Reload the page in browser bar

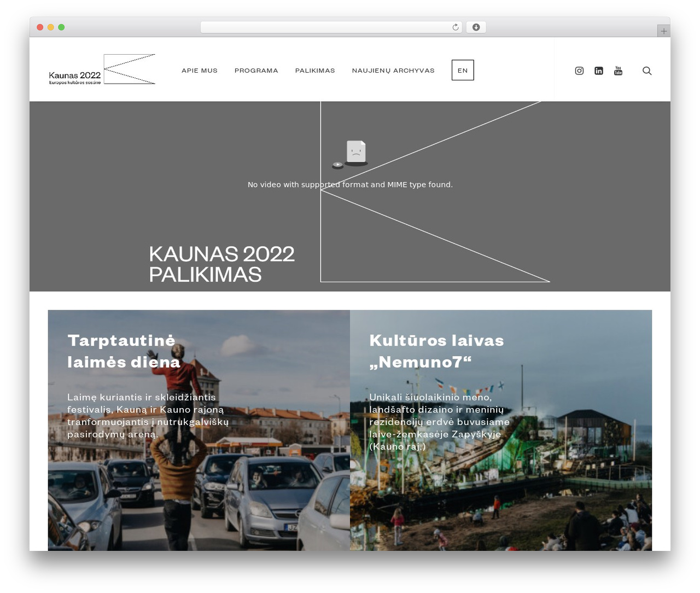456,27
